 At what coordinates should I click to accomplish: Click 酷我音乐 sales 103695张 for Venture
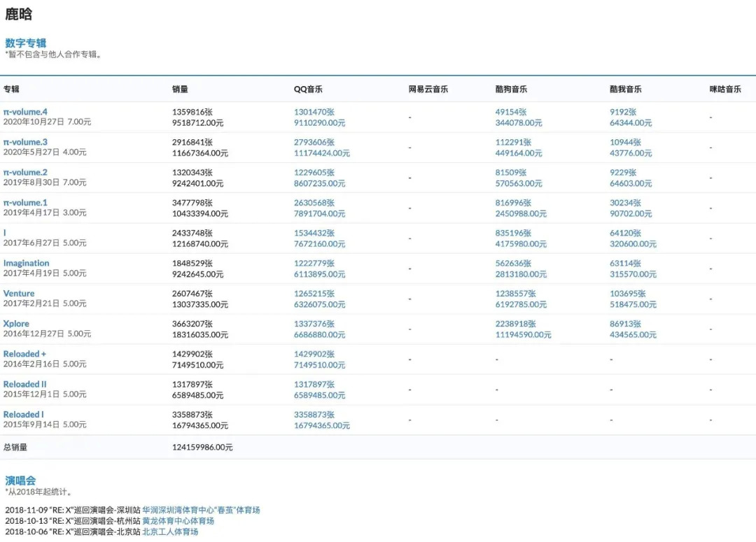pyautogui.click(x=627, y=294)
